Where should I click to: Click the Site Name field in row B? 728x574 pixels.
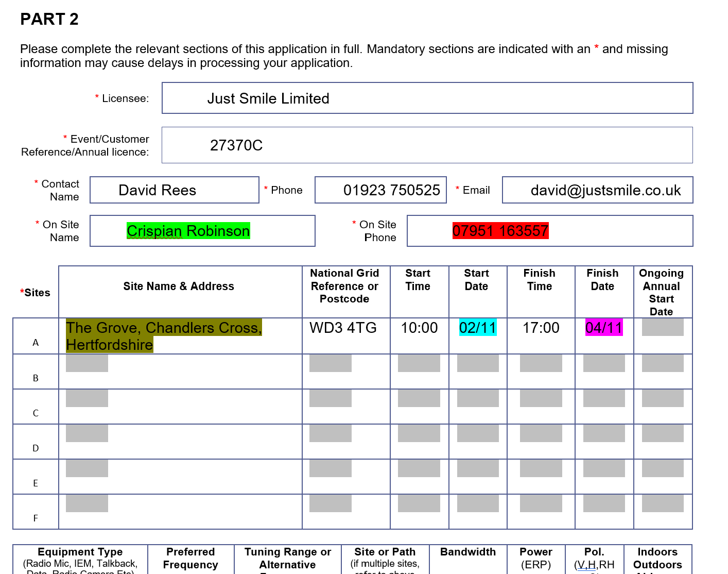click(87, 363)
